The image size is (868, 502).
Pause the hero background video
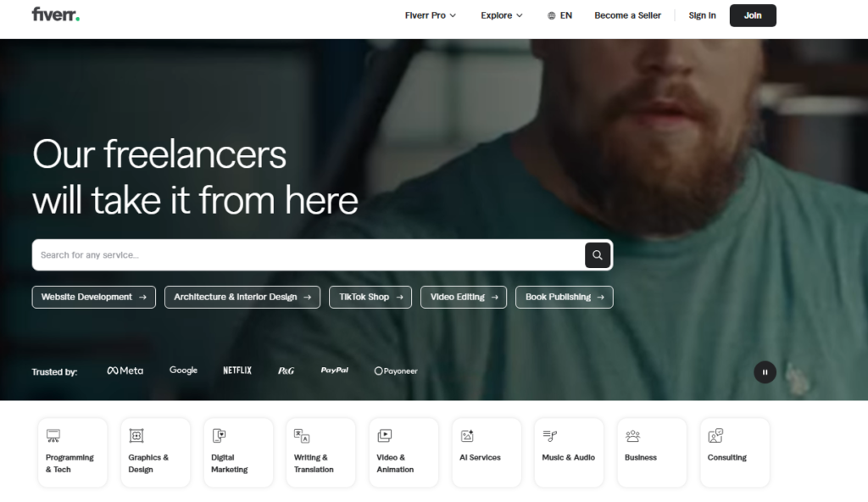coord(765,372)
